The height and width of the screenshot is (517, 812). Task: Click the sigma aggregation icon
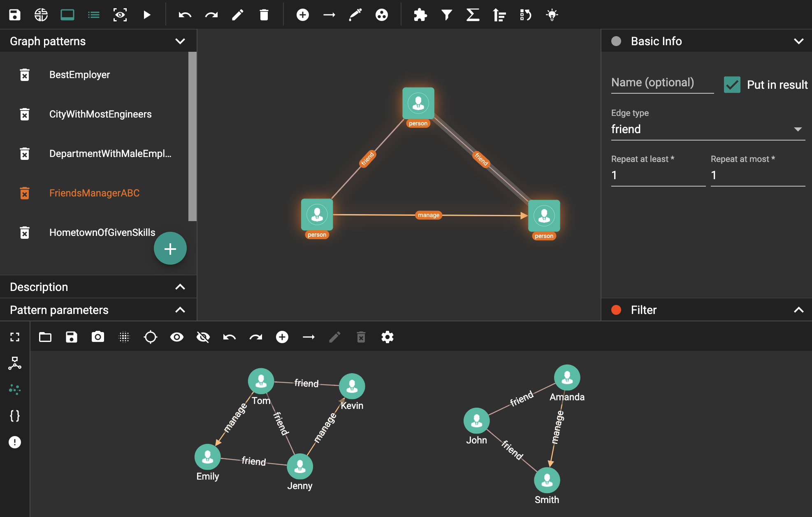click(473, 15)
